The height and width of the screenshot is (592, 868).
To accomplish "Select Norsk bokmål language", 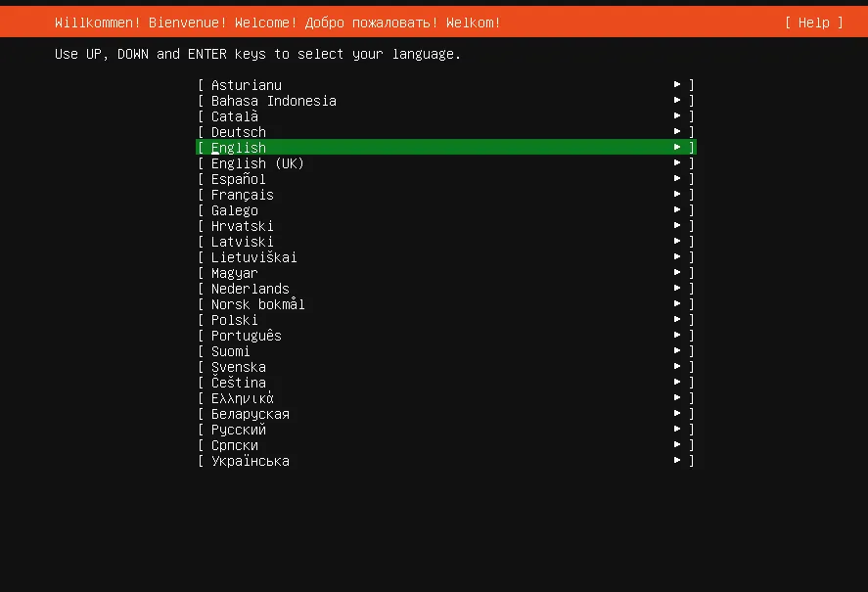I will click(258, 304).
